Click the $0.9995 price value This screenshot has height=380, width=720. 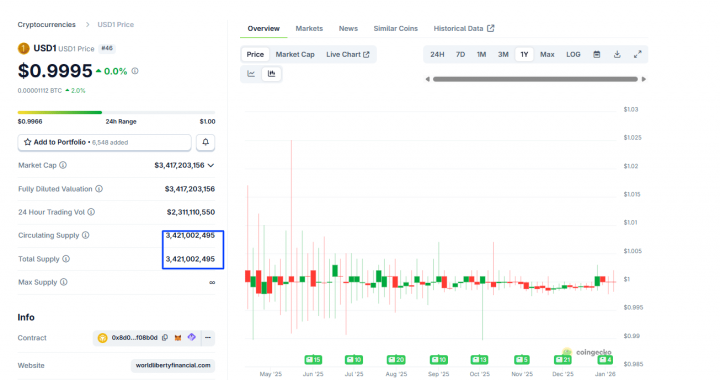click(x=55, y=71)
